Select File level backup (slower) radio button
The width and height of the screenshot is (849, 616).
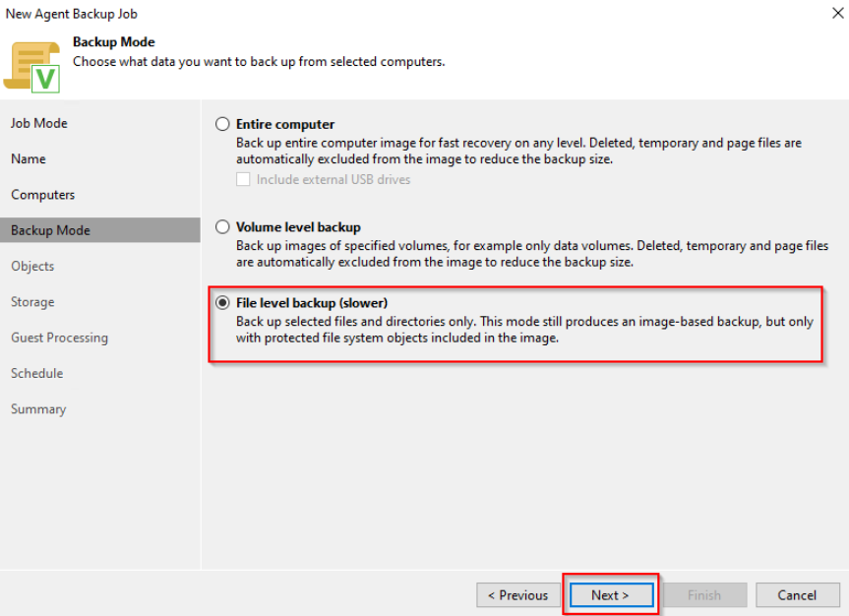[x=222, y=303]
